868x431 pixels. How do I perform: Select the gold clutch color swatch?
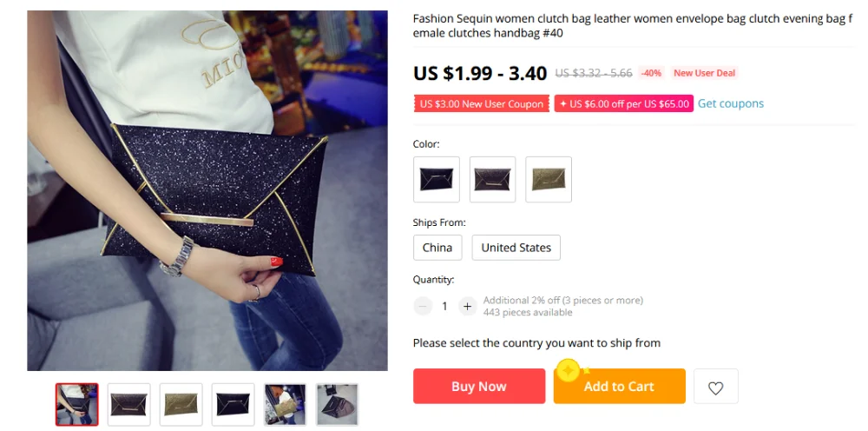point(549,180)
